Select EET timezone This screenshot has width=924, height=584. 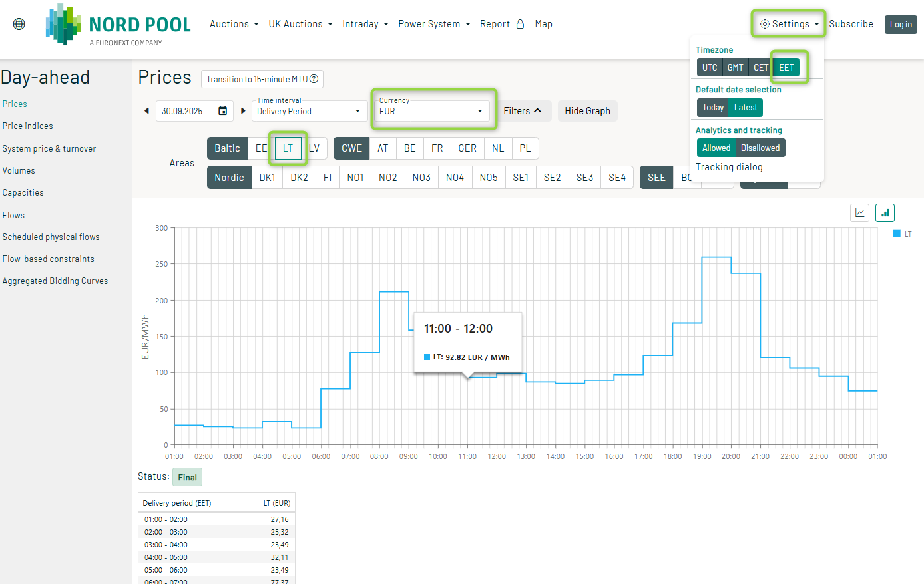[x=786, y=67]
